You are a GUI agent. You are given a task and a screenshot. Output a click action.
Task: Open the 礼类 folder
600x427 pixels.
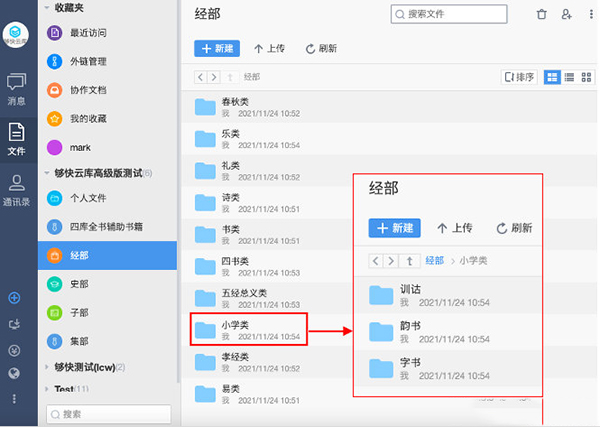tap(267, 171)
